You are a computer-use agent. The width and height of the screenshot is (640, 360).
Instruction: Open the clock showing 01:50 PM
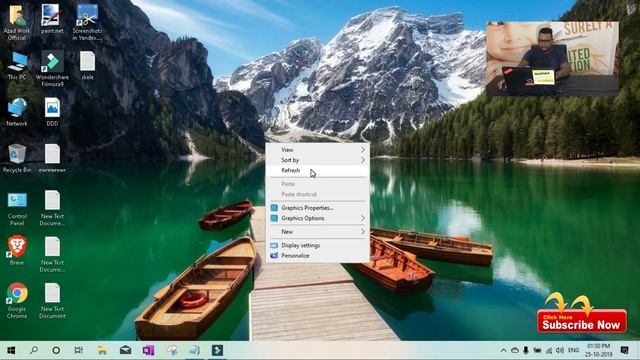point(598,350)
